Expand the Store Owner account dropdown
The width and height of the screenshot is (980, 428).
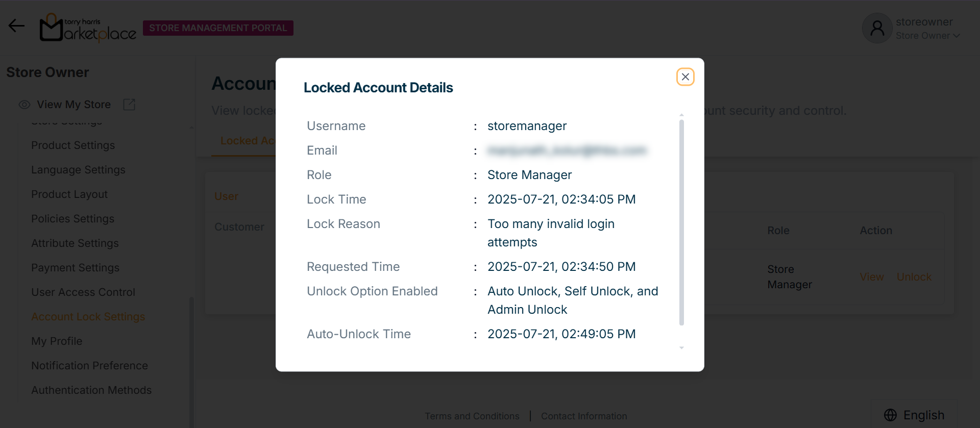point(956,36)
